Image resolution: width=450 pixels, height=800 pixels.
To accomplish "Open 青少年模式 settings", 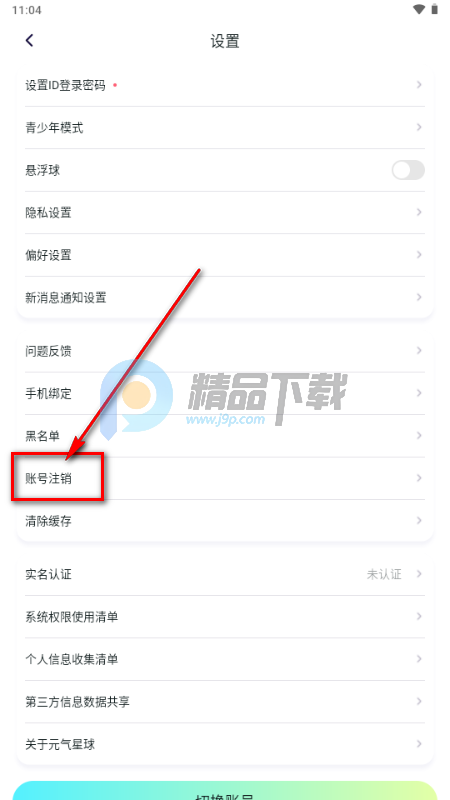I will pos(225,128).
